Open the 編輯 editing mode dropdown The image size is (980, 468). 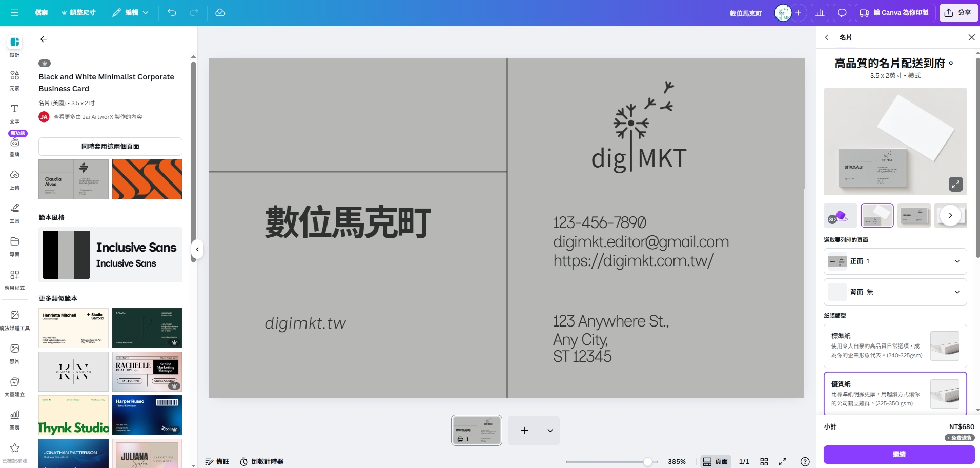click(x=131, y=12)
